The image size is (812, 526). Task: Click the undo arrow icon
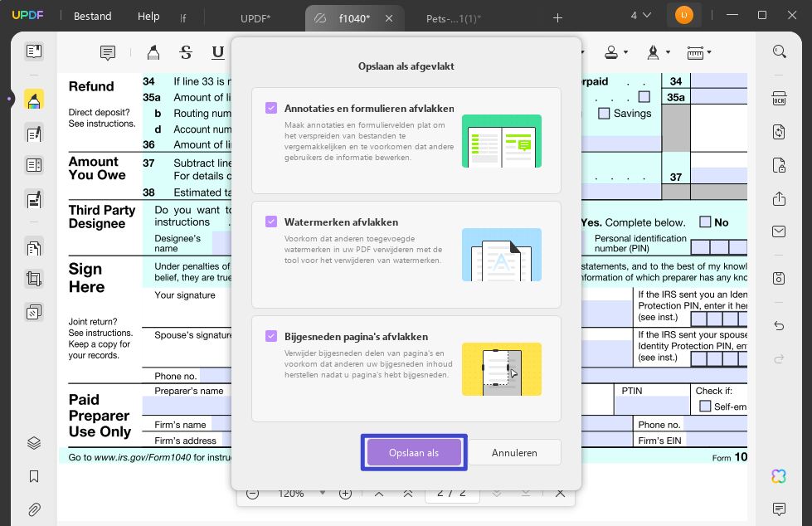coord(780,326)
